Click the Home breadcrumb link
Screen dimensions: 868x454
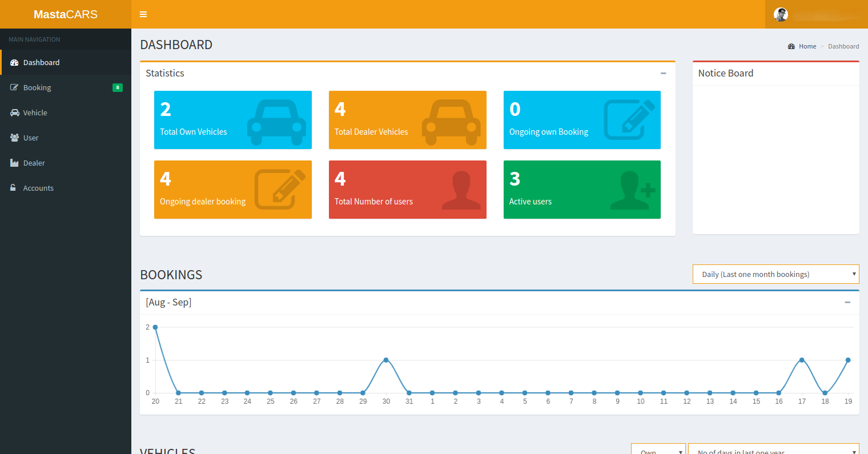(x=807, y=46)
